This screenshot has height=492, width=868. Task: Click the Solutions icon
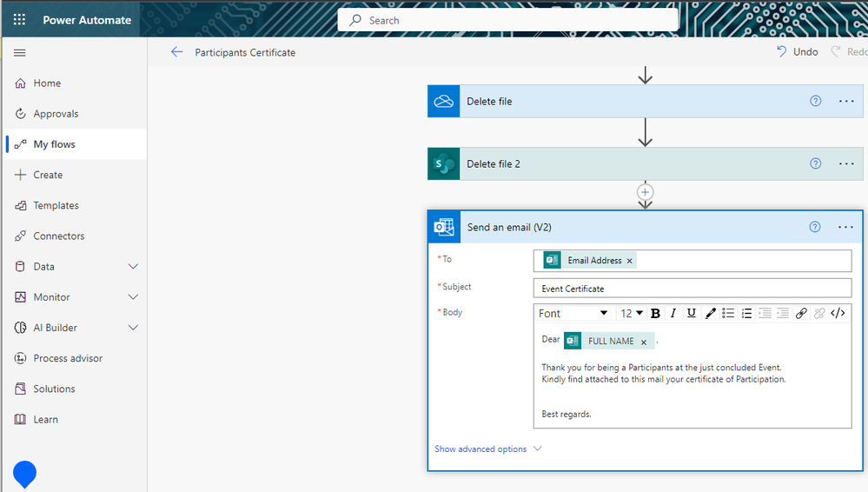point(21,389)
